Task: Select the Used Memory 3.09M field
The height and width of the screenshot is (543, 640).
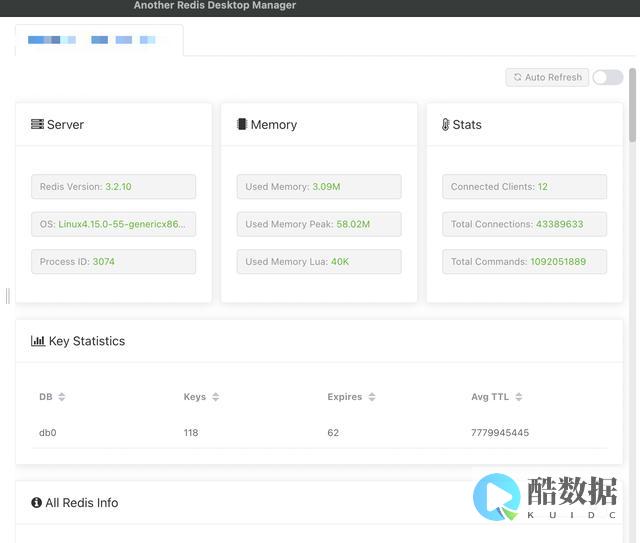Action: tap(319, 187)
